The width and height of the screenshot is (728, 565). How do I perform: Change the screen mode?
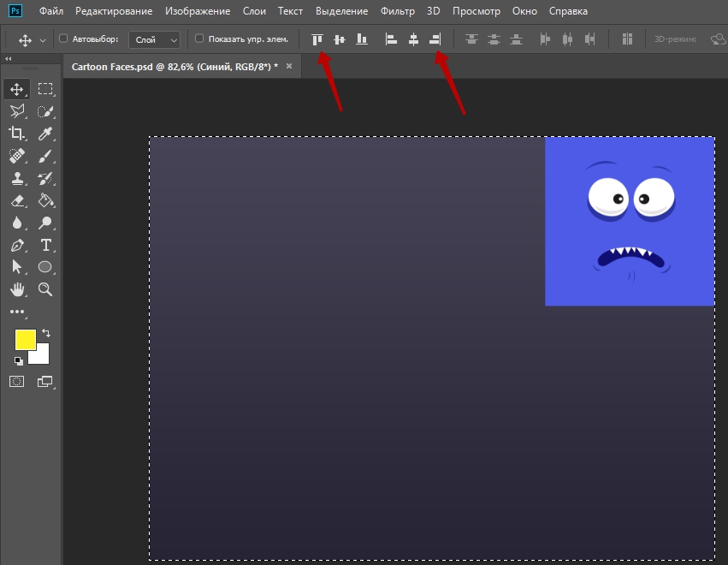[45, 382]
